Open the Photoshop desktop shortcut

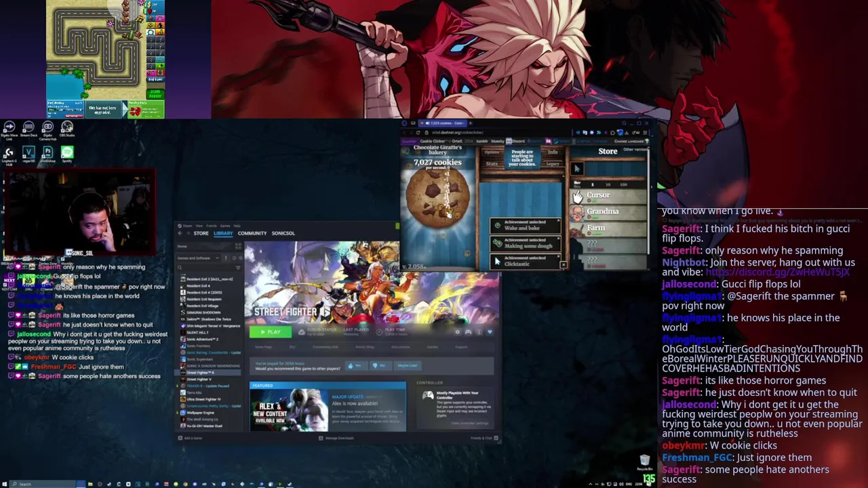(47, 155)
